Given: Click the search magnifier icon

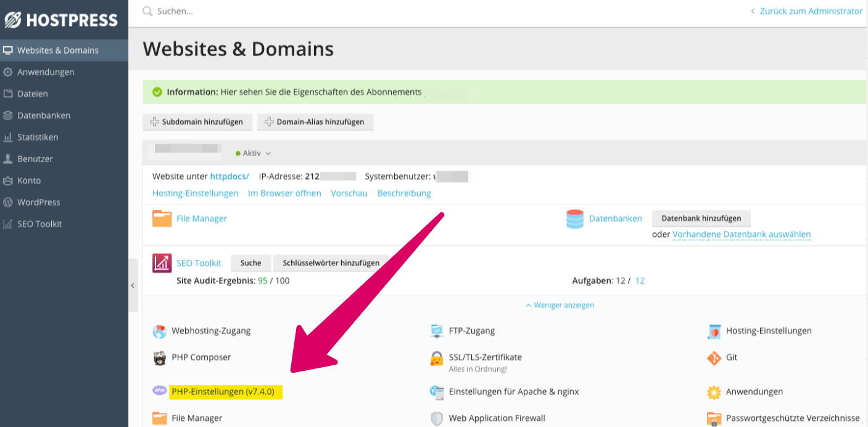Looking at the screenshot, I should click(x=147, y=11).
